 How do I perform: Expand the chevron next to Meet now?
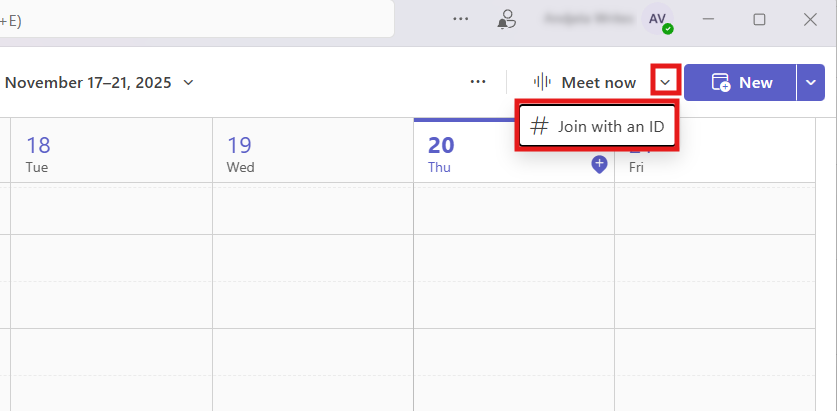[665, 82]
